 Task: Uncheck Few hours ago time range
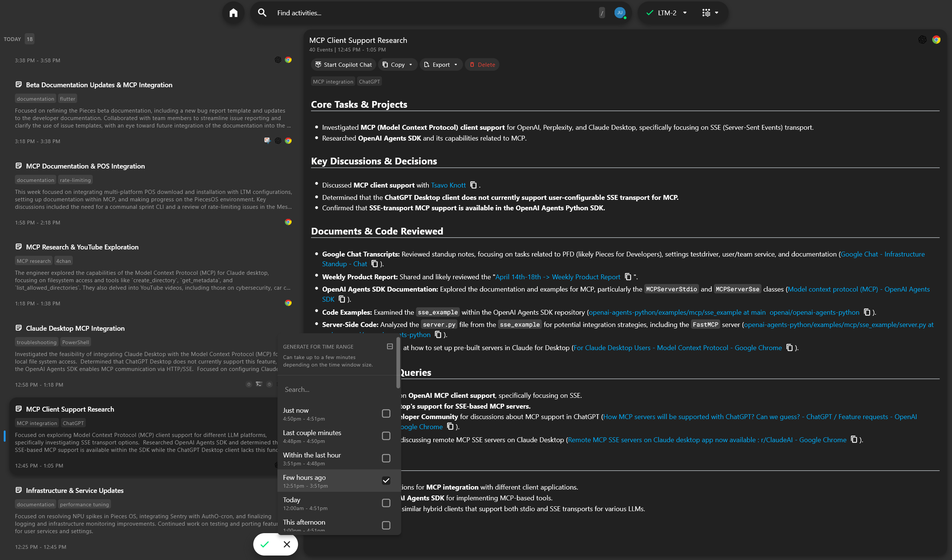pos(386,480)
